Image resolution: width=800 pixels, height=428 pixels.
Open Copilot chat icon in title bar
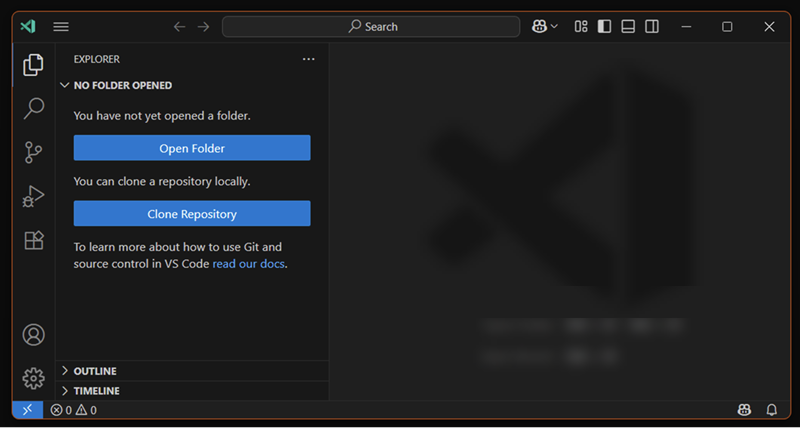539,27
